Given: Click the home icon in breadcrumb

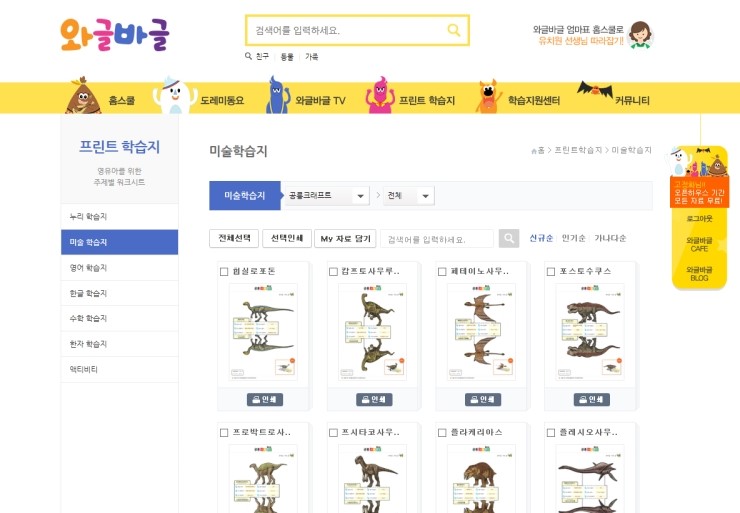Looking at the screenshot, I should pyautogui.click(x=534, y=151).
